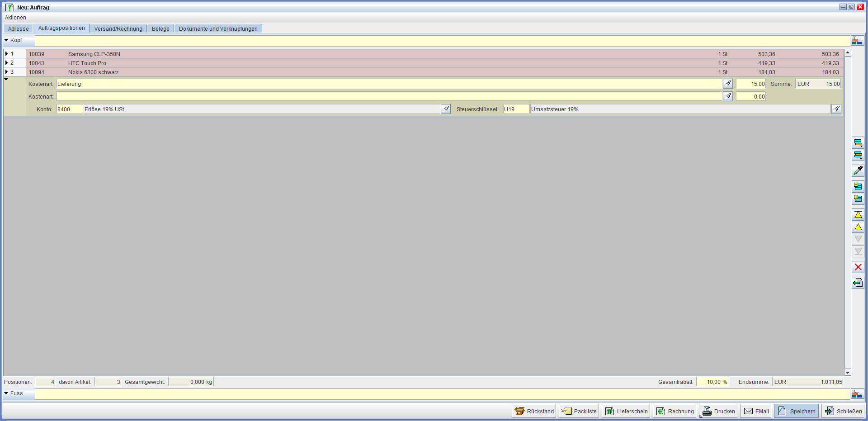This screenshot has height=421, width=868.
Task: Expand position 2 HTC Touch Pro row
Action: [x=7, y=63]
